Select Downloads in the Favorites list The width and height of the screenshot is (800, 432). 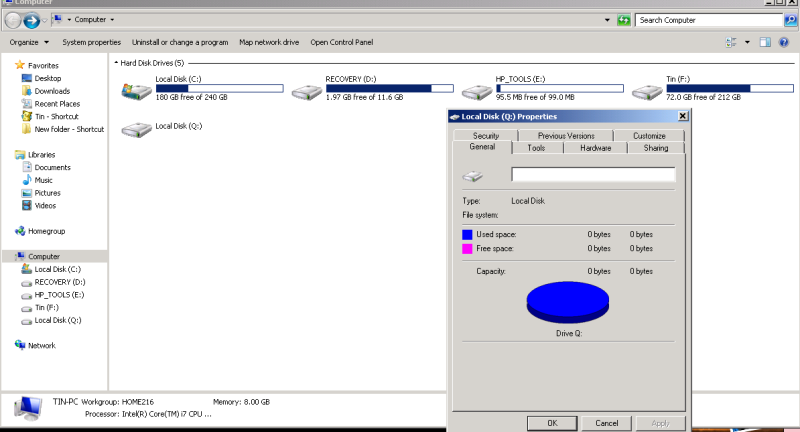[x=52, y=91]
